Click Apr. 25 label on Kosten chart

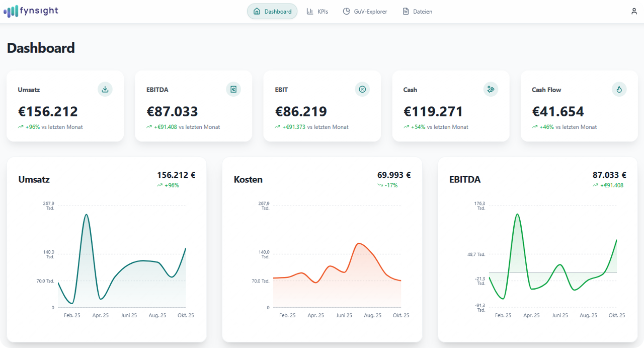tap(316, 315)
